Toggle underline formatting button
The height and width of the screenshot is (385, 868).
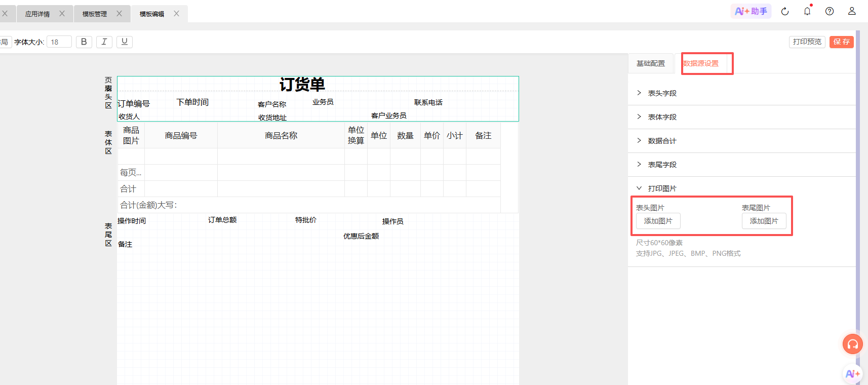pyautogui.click(x=125, y=42)
